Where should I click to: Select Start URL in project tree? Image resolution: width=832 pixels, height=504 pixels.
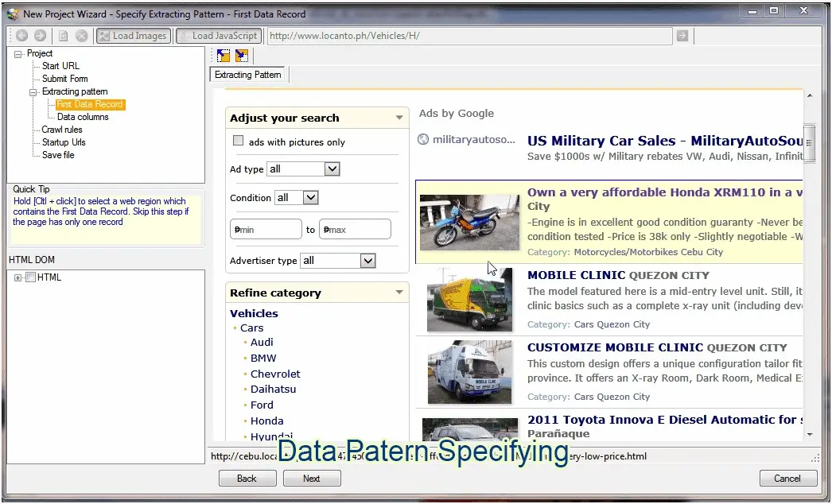click(60, 66)
